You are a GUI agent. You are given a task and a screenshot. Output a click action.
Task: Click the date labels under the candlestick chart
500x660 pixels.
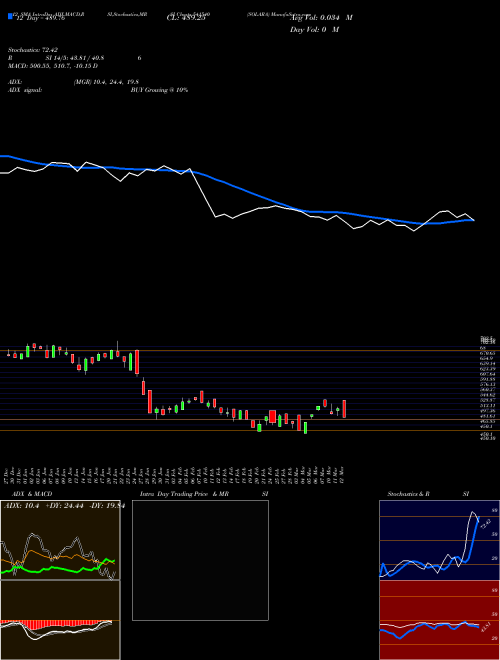click(x=176, y=474)
